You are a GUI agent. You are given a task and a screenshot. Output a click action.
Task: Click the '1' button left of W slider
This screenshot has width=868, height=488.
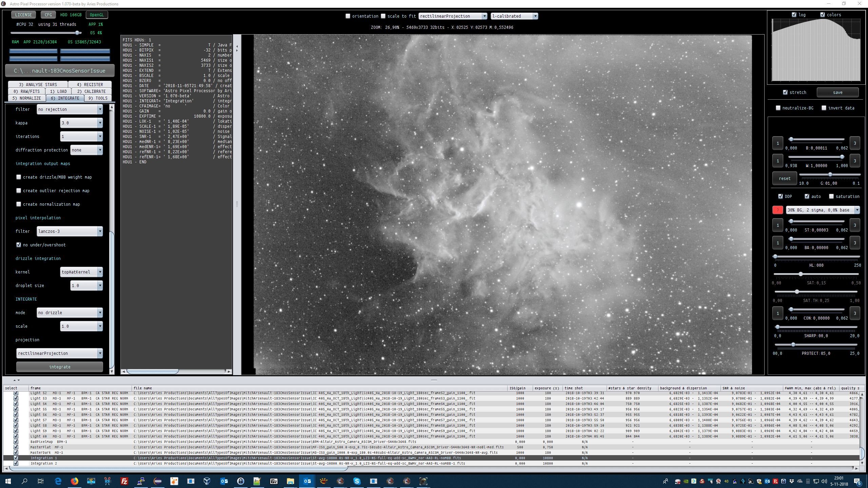[x=777, y=161]
